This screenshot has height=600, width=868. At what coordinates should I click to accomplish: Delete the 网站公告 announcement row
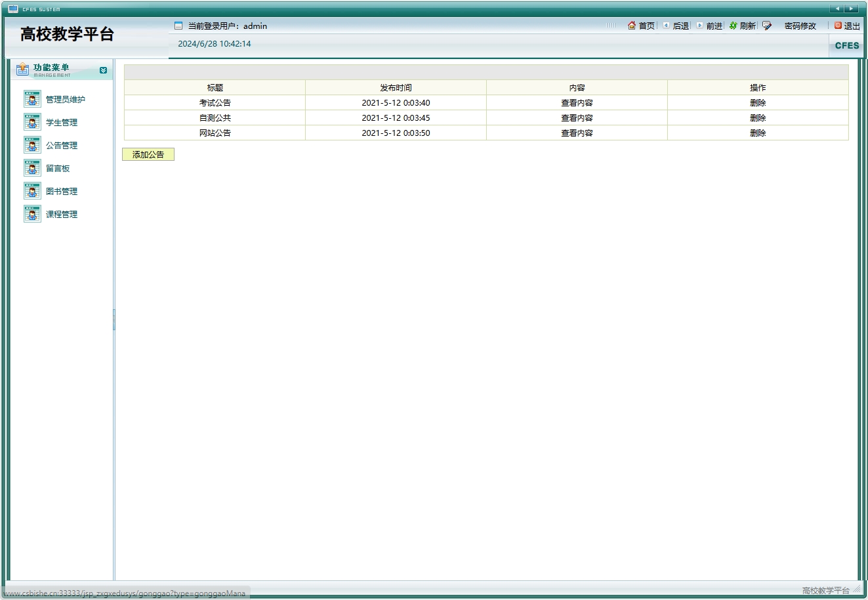tap(758, 133)
